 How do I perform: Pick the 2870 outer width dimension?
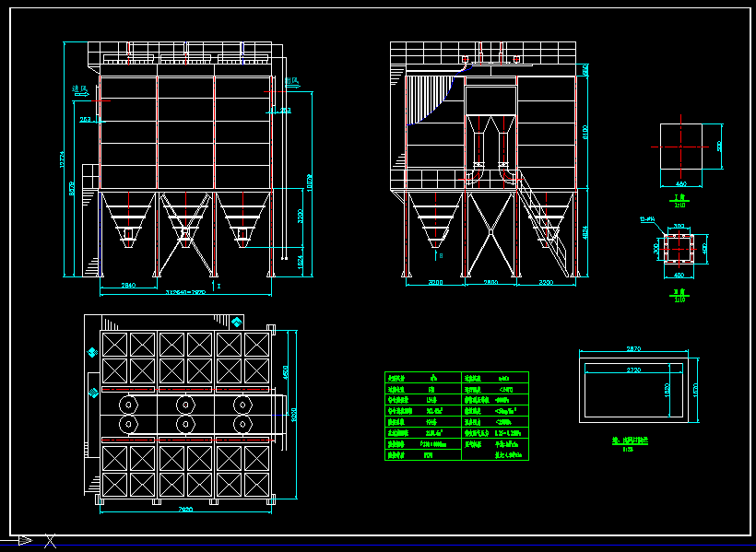tap(633, 348)
